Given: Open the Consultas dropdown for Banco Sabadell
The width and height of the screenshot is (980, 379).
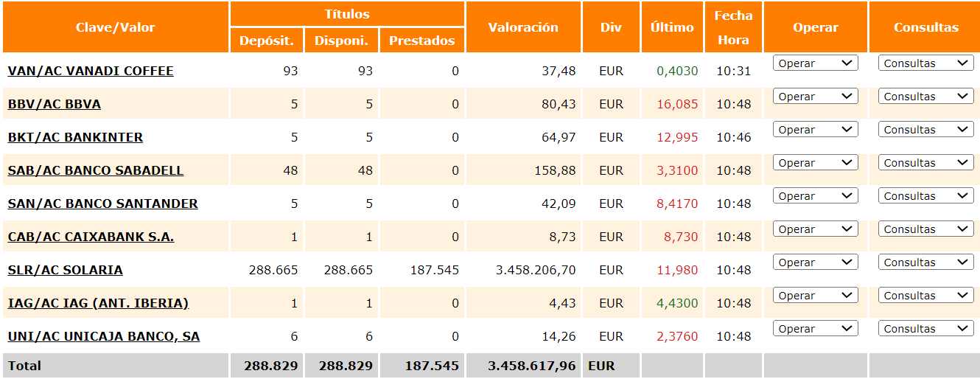Looking at the screenshot, I should point(926,163).
